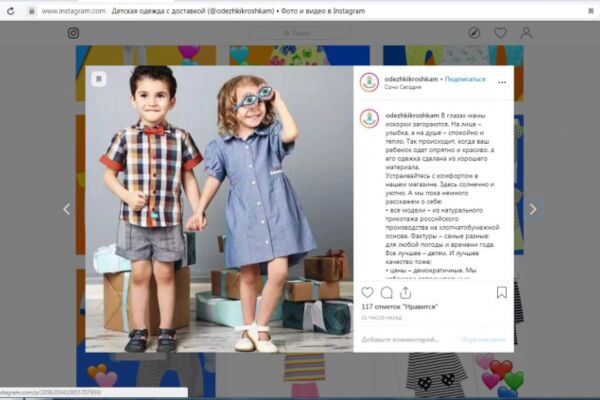The width and height of the screenshot is (600, 400).
Task: Click the Подписаться follow link
Action: pos(465,79)
